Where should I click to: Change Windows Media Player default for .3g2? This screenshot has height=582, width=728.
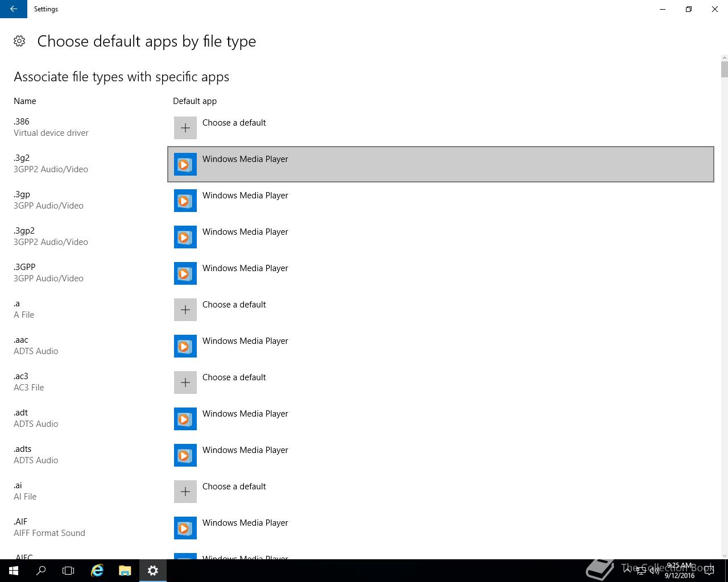point(441,164)
